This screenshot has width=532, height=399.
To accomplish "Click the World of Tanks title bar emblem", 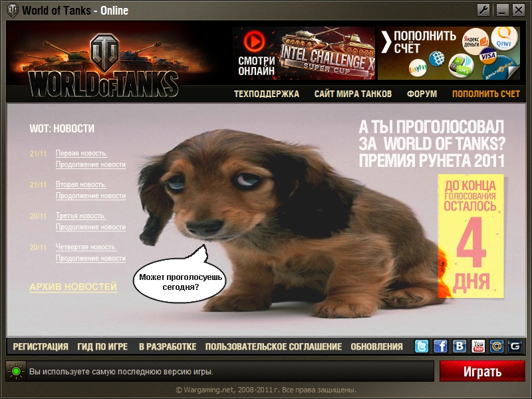I will (13, 11).
